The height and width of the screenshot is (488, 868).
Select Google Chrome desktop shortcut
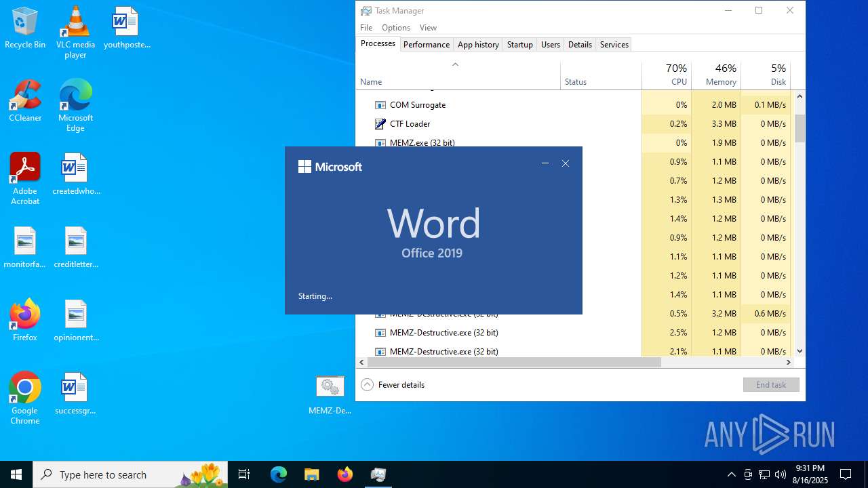tap(25, 399)
